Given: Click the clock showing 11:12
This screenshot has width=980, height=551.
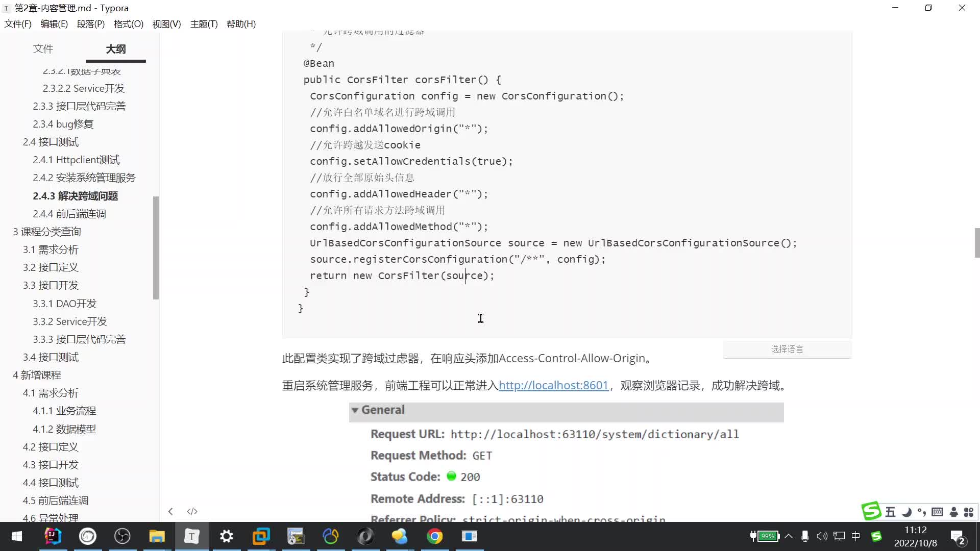Looking at the screenshot, I should 915,530.
